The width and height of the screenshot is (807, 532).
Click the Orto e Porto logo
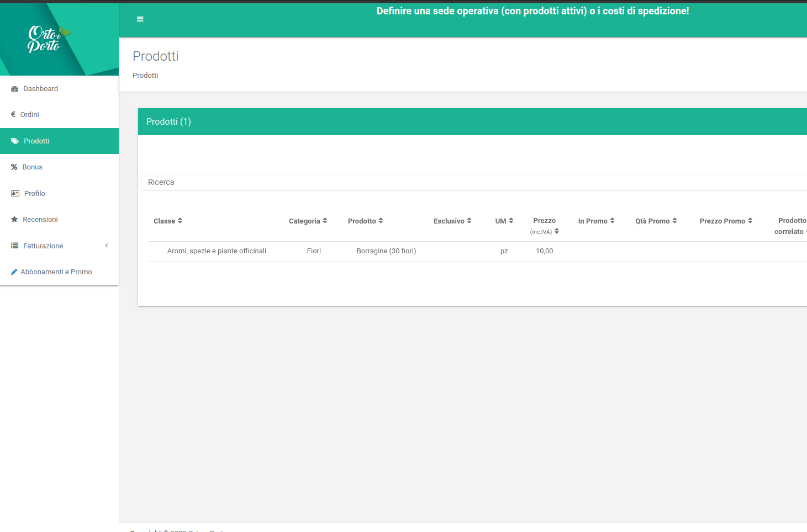(49, 39)
